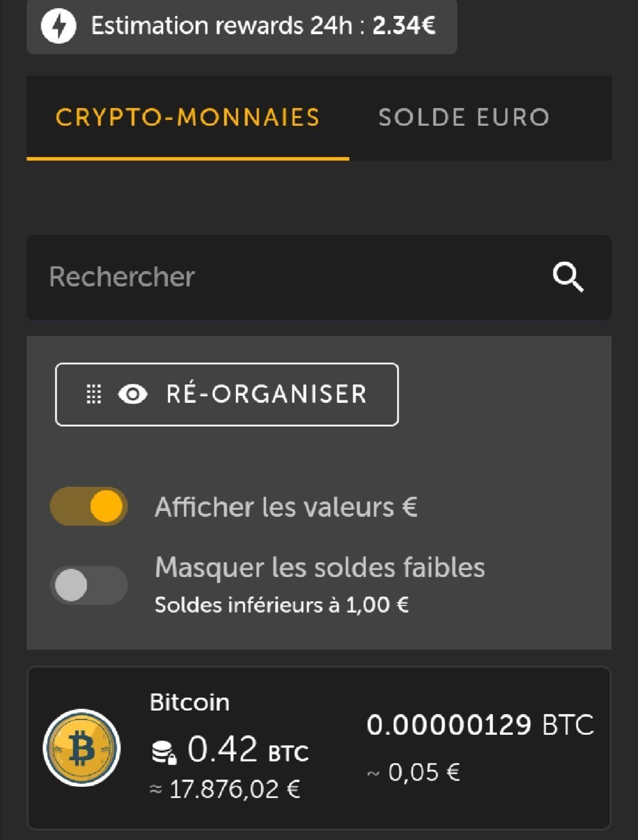Click the Afficher les valeurs € label
The height and width of the screenshot is (840, 638).
point(286,507)
